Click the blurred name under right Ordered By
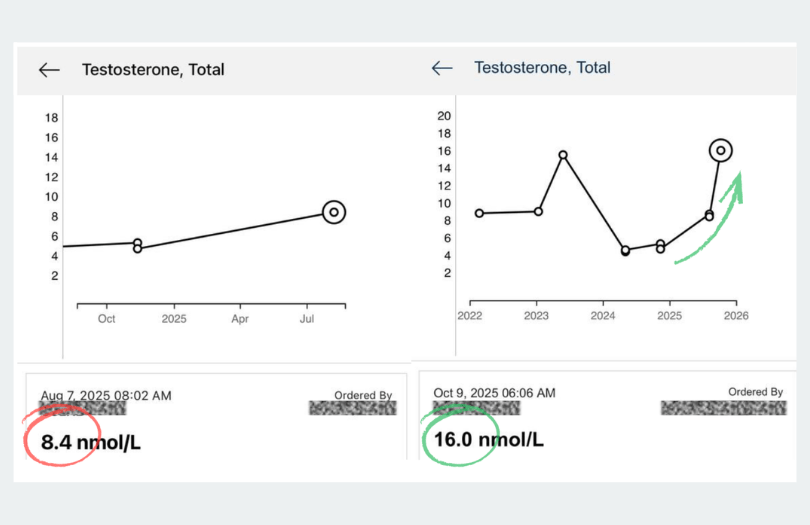 coord(722,407)
